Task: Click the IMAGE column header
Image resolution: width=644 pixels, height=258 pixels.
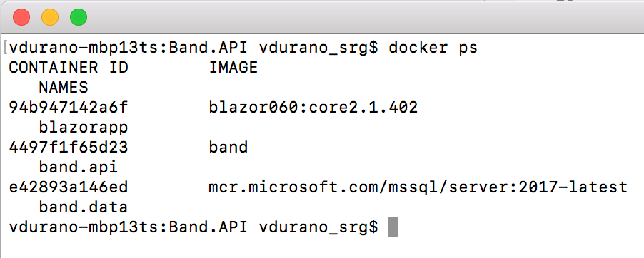Action: click(x=233, y=68)
